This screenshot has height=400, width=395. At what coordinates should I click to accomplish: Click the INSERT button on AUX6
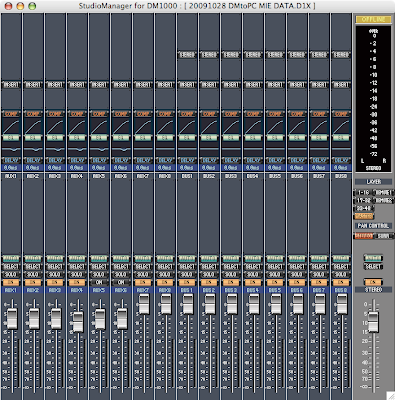tap(121, 85)
